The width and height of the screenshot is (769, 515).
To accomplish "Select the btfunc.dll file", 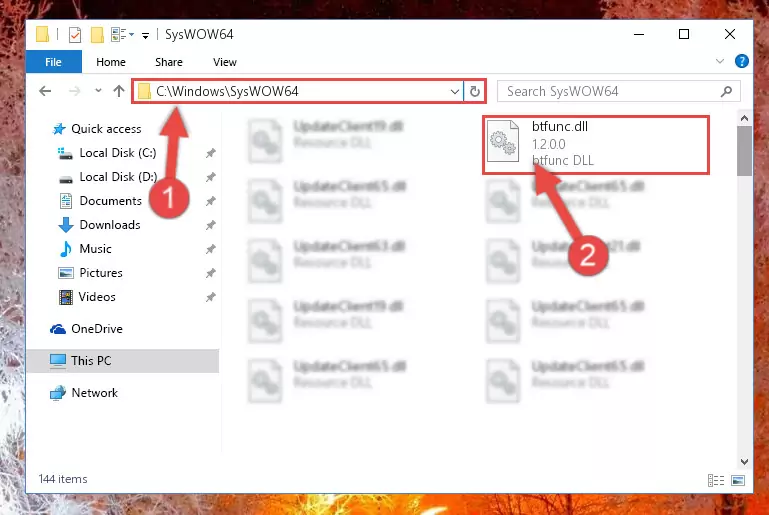I will pyautogui.click(x=596, y=145).
